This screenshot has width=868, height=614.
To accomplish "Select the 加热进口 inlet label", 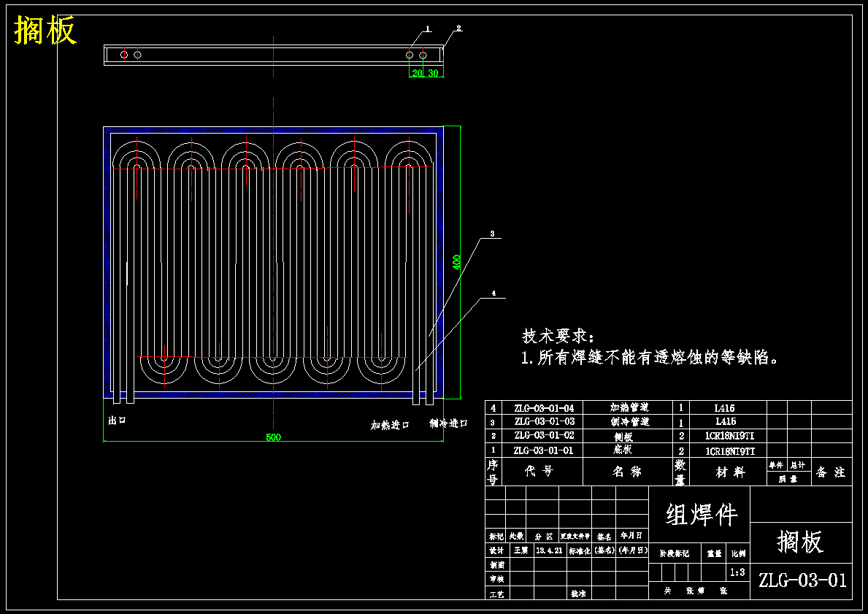I will 390,425.
